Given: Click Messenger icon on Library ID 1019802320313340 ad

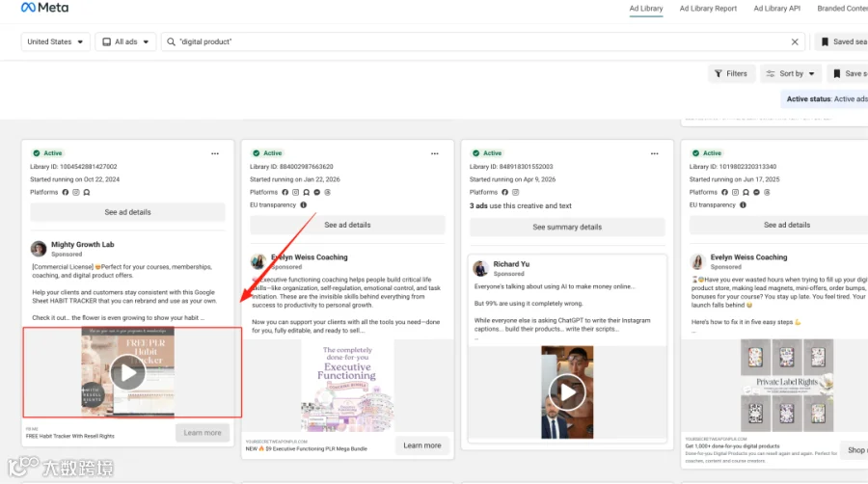Looking at the screenshot, I should [x=756, y=193].
